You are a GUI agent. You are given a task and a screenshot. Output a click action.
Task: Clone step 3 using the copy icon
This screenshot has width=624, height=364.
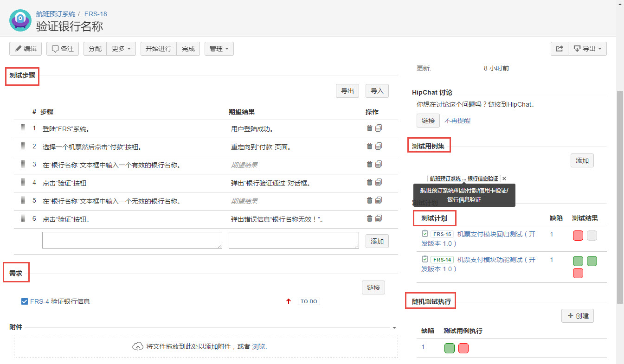coord(379,164)
